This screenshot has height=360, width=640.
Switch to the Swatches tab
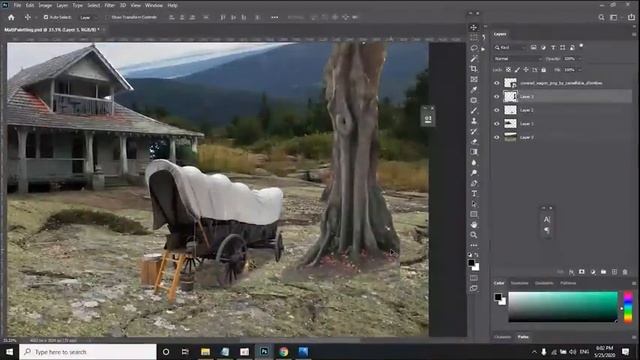[x=520, y=283]
